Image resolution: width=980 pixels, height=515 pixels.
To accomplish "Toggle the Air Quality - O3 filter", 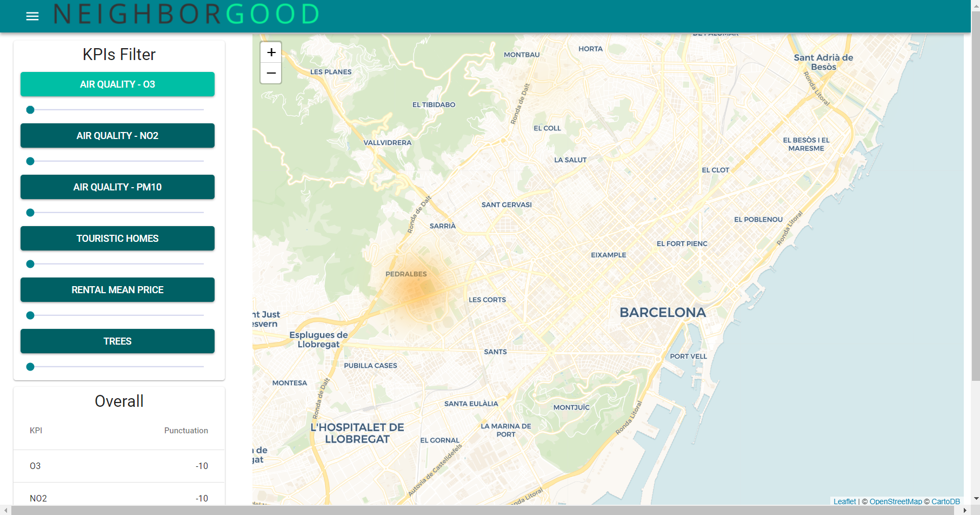I will point(117,84).
